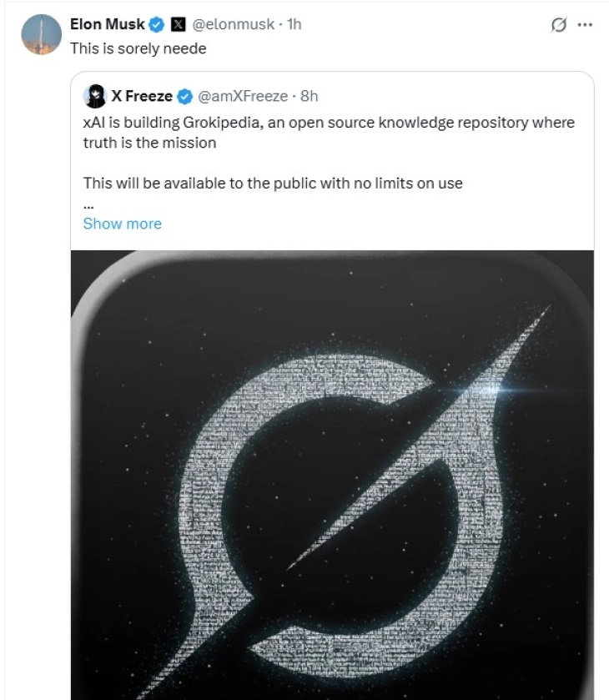Click the truncation ellipsis in the quoted post

coord(88,203)
